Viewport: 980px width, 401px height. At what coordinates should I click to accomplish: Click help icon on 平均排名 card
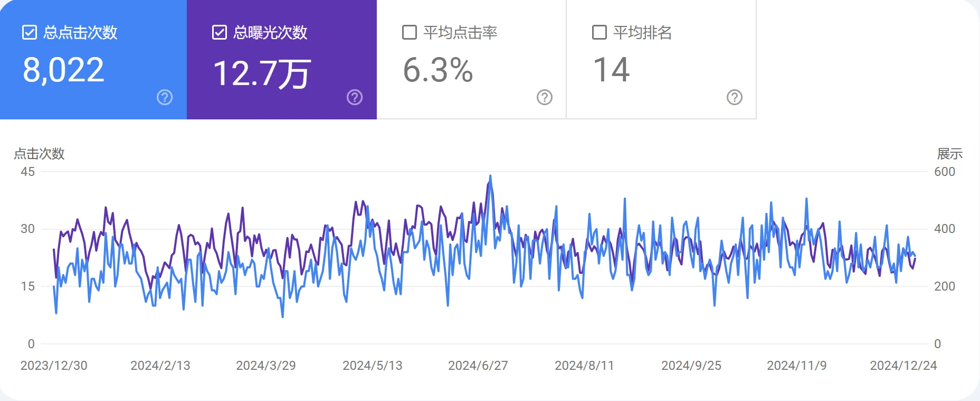[x=735, y=97]
